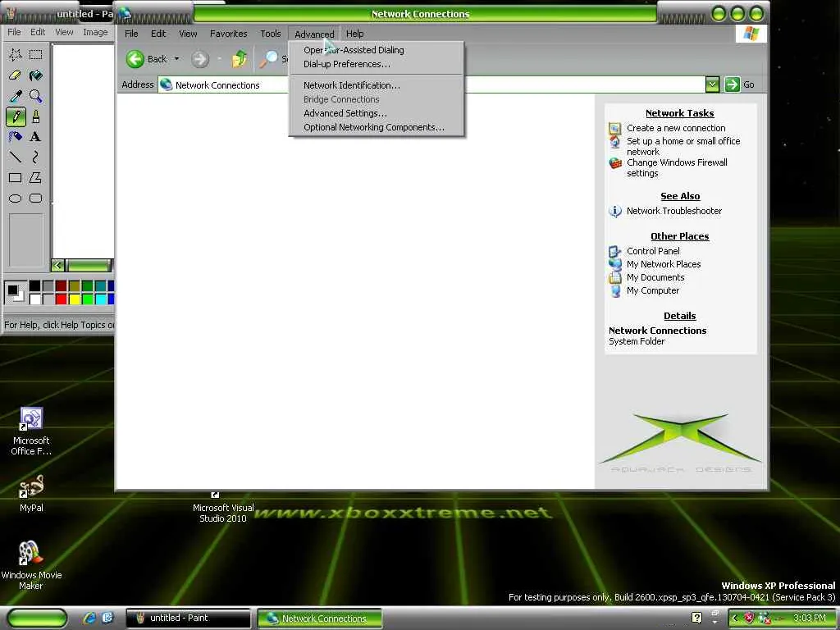Collapse the Details panel header
The width and height of the screenshot is (840, 630).
point(679,316)
